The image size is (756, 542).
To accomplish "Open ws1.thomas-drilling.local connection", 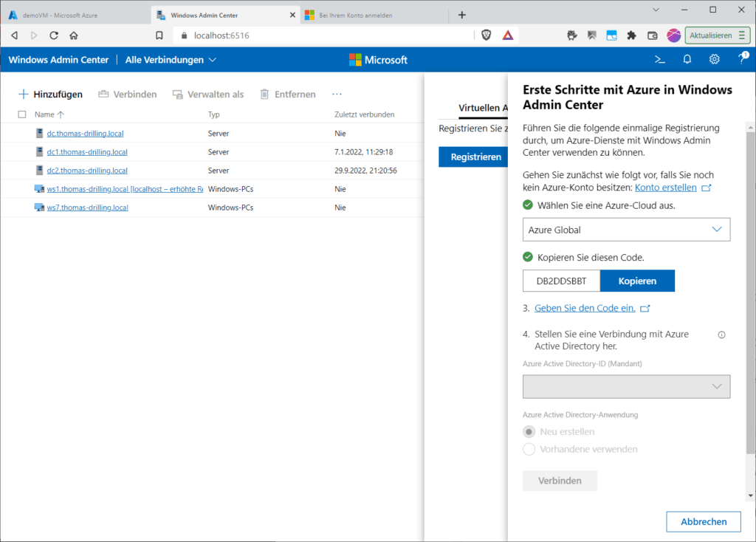I will point(125,189).
